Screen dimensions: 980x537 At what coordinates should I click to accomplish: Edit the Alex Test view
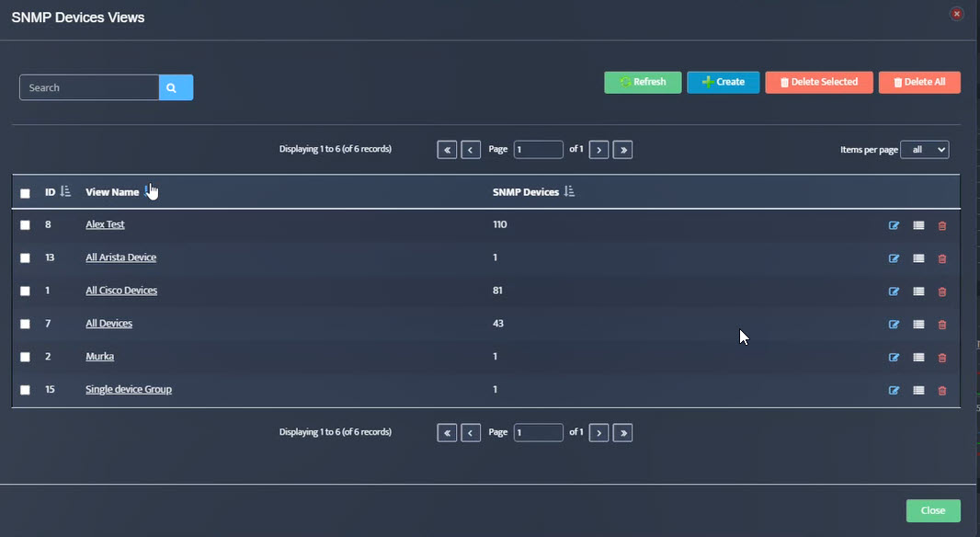[894, 225]
